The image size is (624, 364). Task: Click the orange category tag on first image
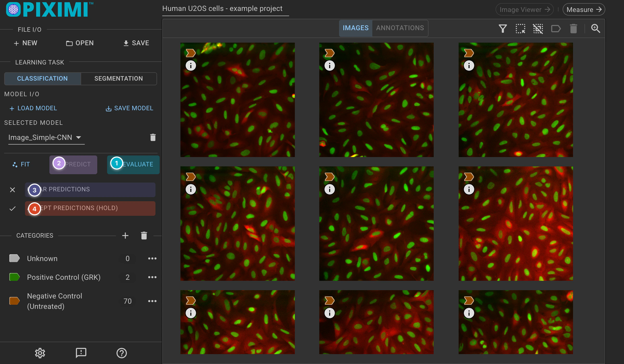191,53
